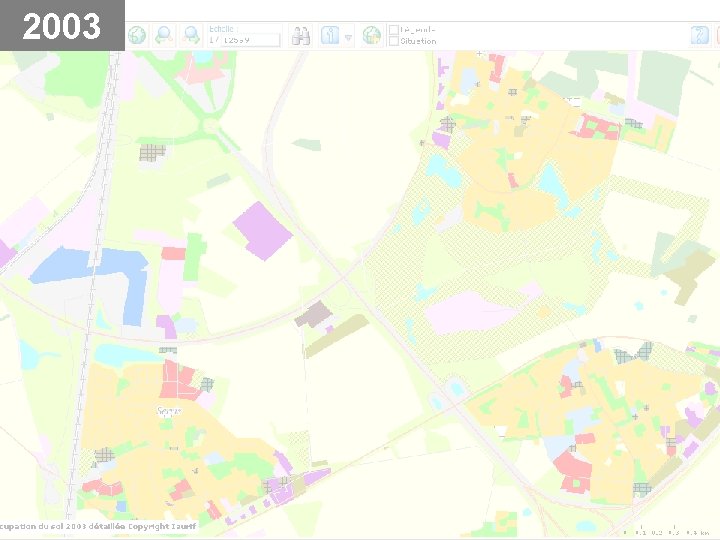
Task: Click the large purple zone on the map
Action: [262, 231]
